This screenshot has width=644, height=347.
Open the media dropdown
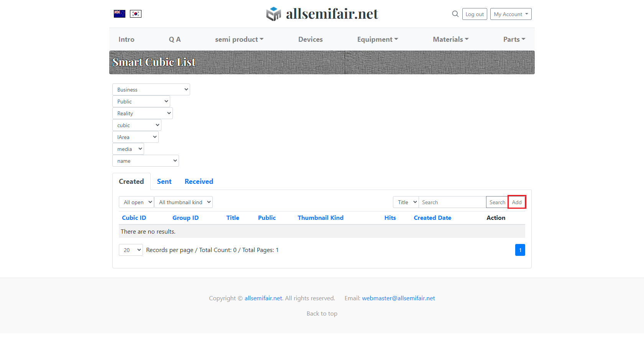128,149
